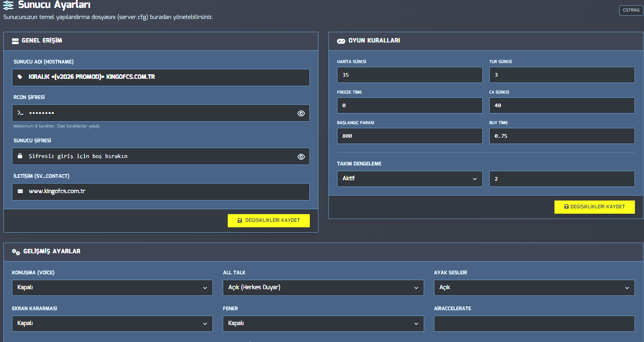Reveal the server password with eye icon
This screenshot has height=342, width=644.
click(x=301, y=157)
